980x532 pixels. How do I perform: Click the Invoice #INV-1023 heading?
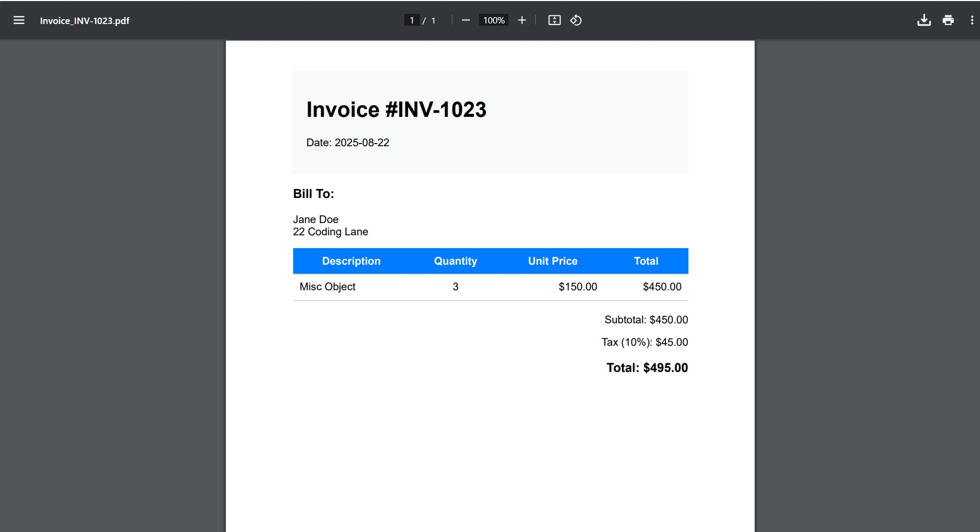(396, 109)
